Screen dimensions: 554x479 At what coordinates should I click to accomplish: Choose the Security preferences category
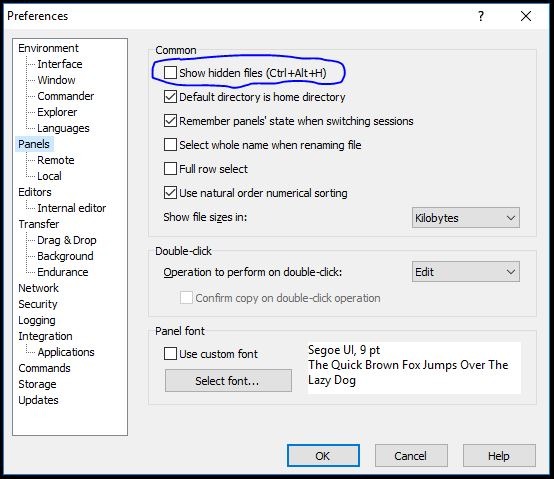pyautogui.click(x=38, y=304)
